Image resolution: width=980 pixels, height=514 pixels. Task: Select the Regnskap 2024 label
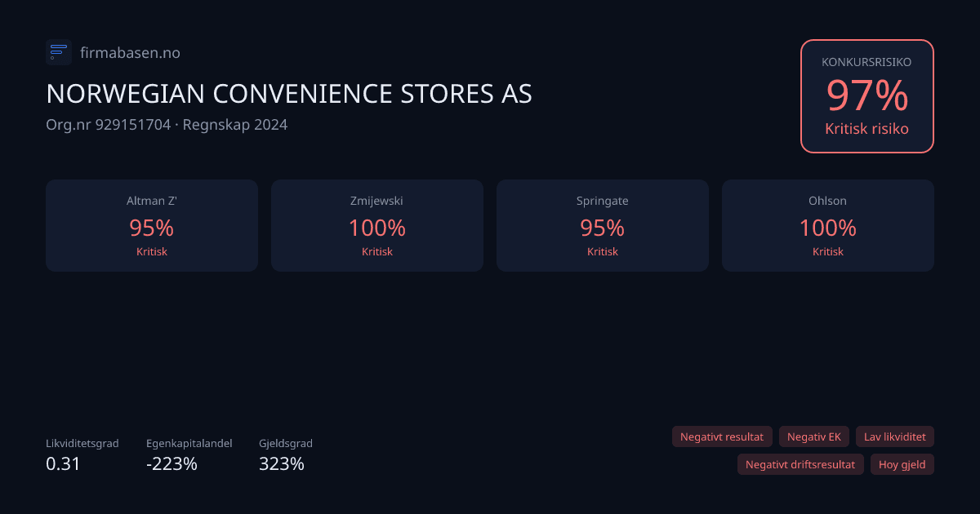234,125
